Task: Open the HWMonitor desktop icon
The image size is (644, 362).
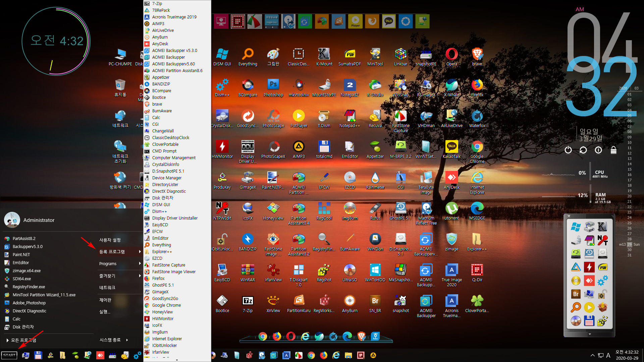Action: tap(222, 149)
